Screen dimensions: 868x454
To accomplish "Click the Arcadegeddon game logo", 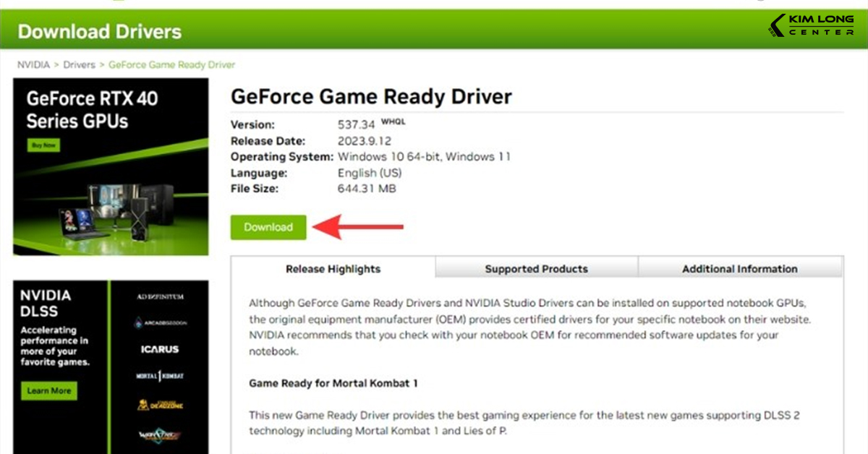I will 160,323.
